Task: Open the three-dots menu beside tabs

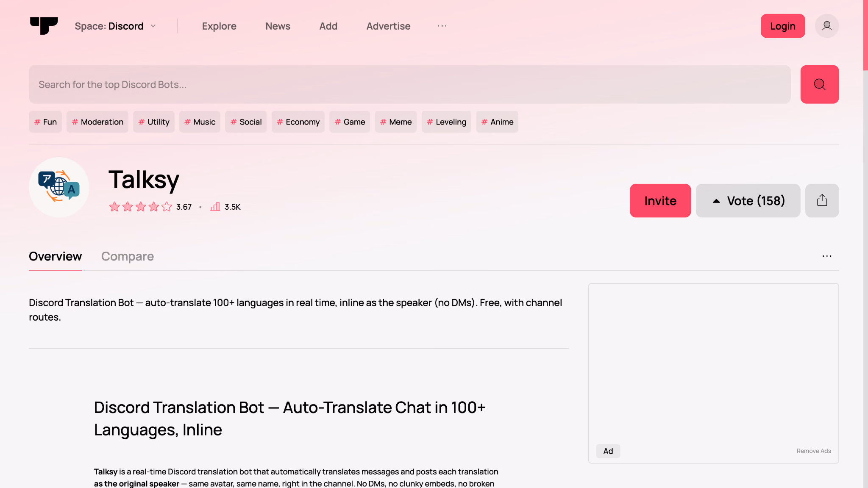Action: pos(826,256)
